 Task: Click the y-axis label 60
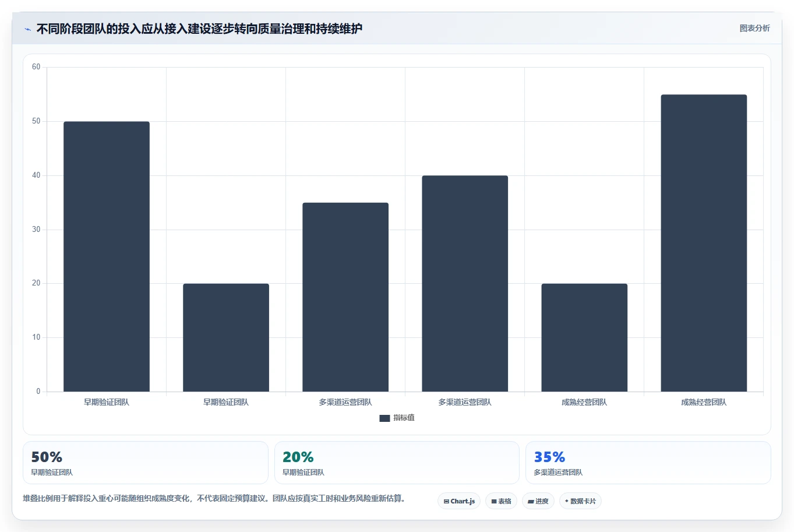[x=36, y=67]
